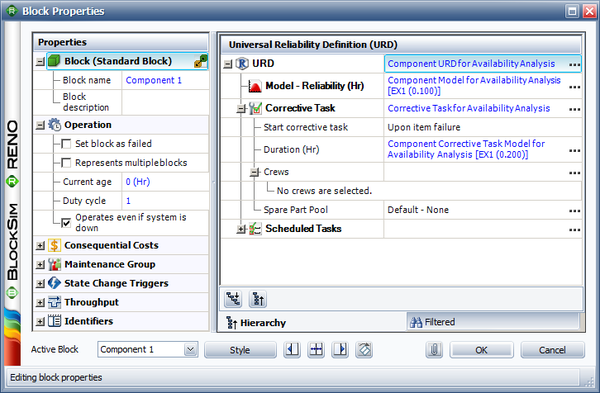The height and width of the screenshot is (393, 600).
Task: Expand the Consequential Costs section
Action: [40, 246]
